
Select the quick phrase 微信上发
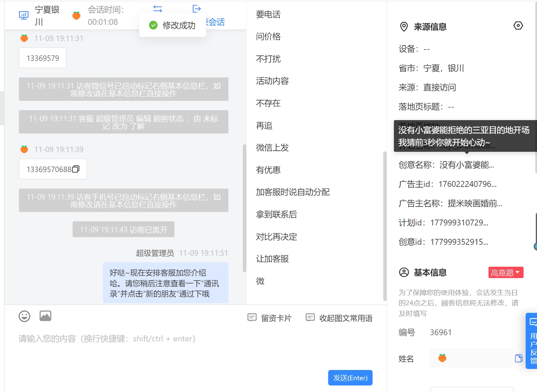272,148
